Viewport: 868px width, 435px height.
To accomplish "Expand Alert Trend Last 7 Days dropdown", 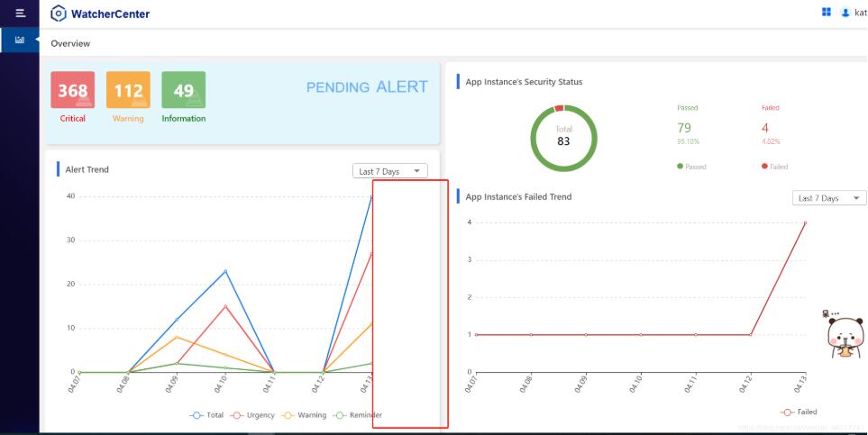I will (x=389, y=171).
